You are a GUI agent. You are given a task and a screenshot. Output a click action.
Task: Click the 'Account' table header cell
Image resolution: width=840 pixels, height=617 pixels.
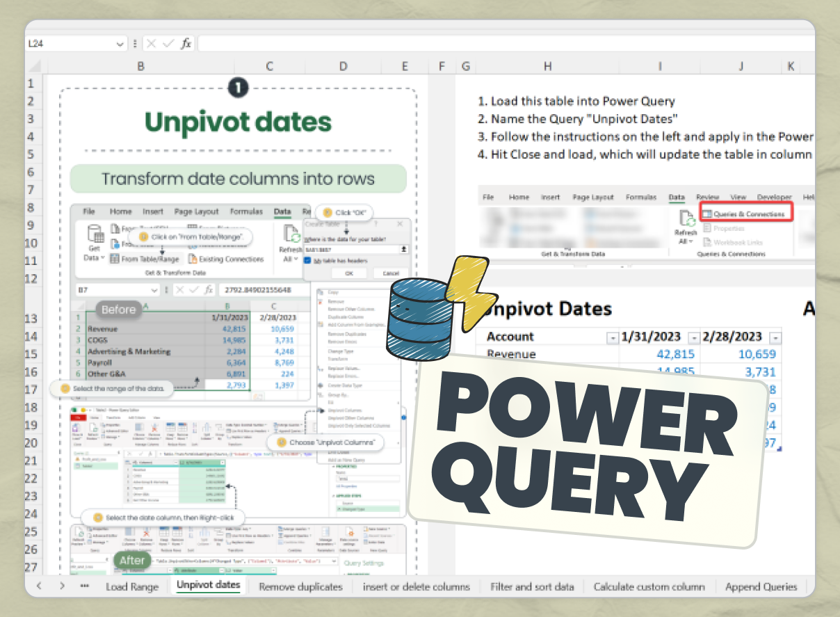[547, 337]
